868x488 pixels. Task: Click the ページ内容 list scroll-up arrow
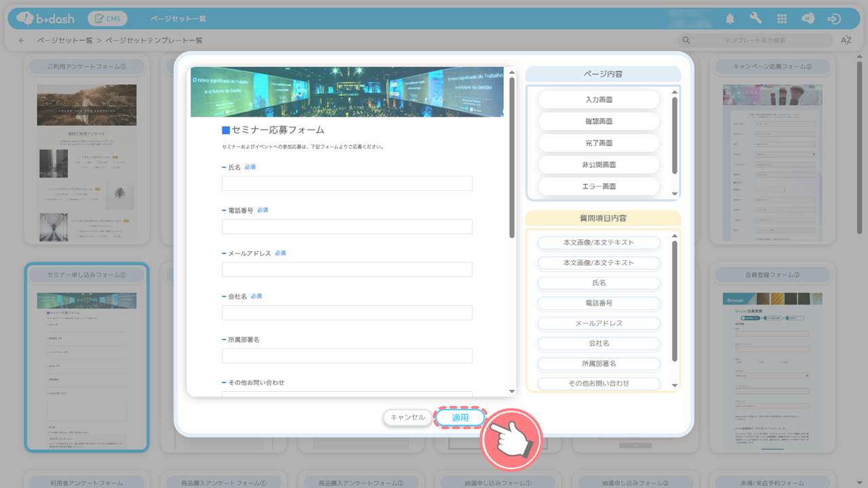675,92
